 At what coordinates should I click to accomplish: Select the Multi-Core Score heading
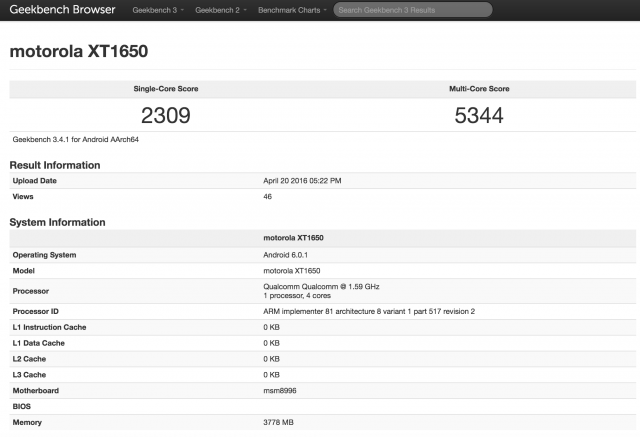click(x=479, y=89)
